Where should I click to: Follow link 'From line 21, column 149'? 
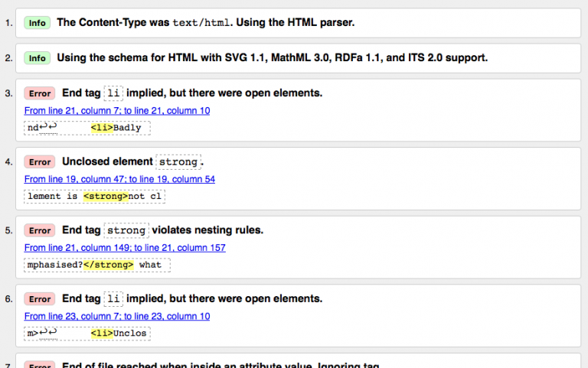click(125, 248)
